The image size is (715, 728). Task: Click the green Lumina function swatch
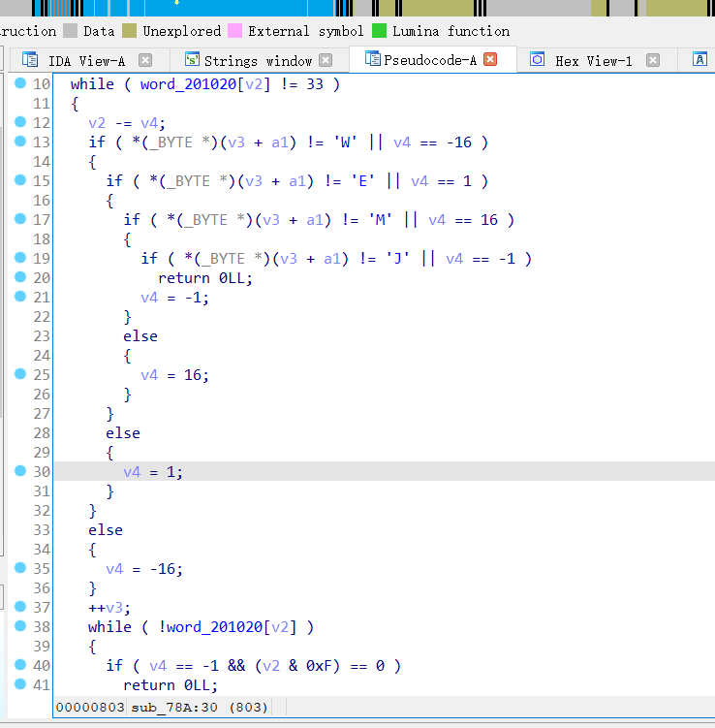(379, 31)
